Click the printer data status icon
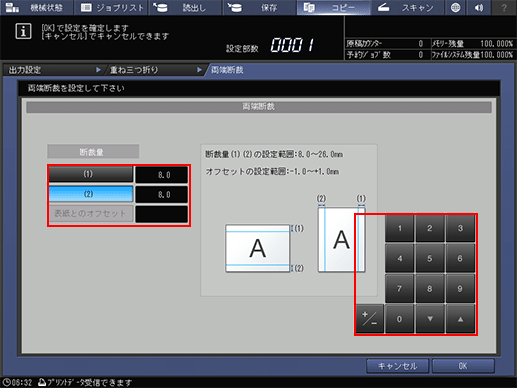The width and height of the screenshot is (517, 388). [42, 382]
